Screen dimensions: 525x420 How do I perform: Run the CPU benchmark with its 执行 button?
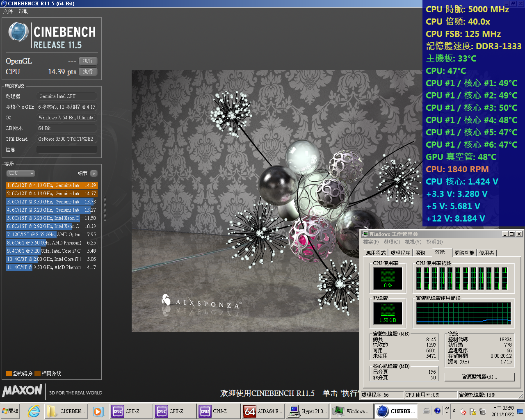pos(88,72)
